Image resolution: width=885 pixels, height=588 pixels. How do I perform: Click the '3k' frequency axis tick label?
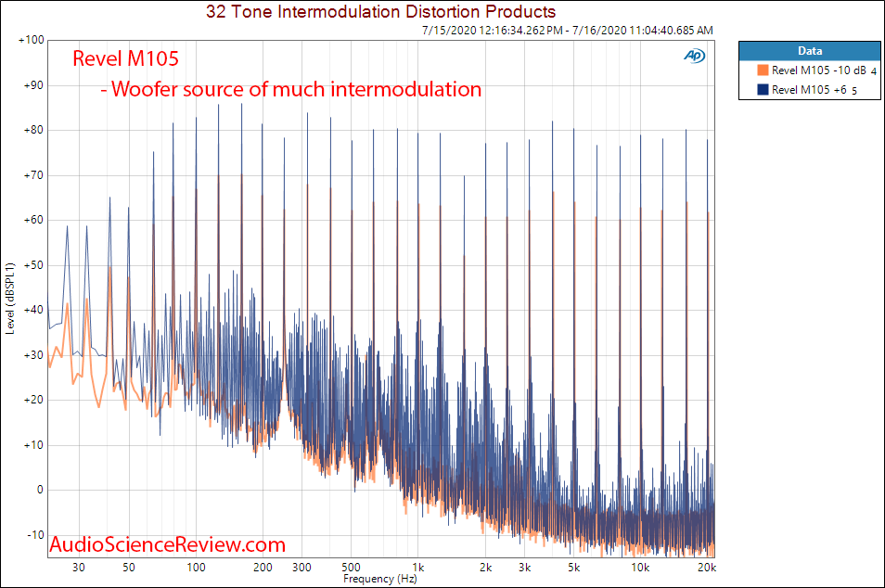tap(525, 568)
